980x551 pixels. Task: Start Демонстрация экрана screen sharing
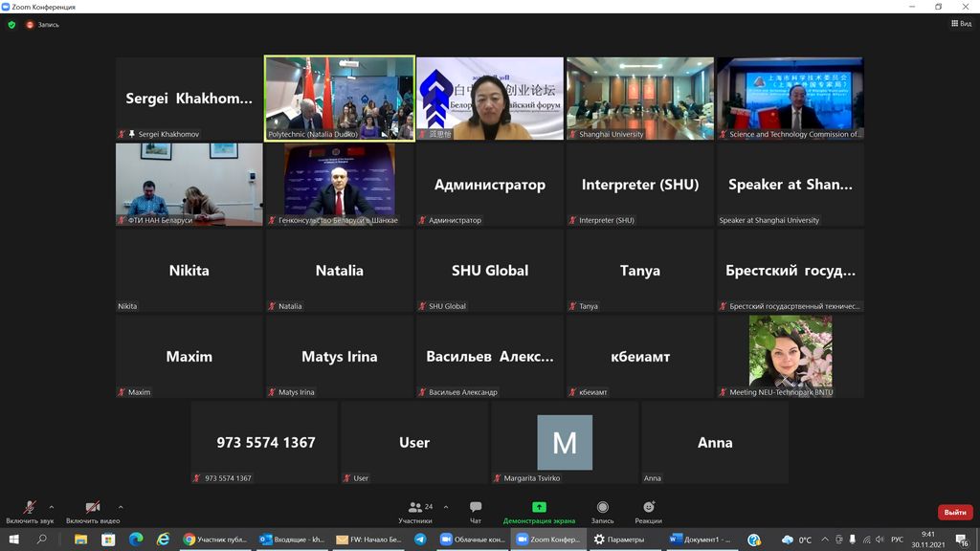539,511
